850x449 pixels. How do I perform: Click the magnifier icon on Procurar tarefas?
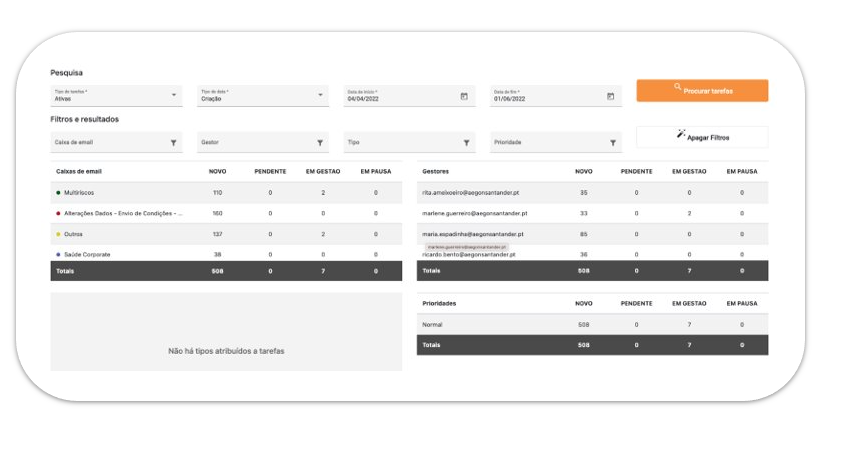[678, 88]
